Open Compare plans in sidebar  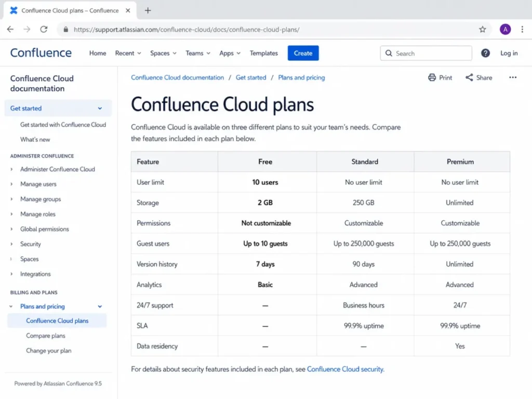click(x=46, y=336)
